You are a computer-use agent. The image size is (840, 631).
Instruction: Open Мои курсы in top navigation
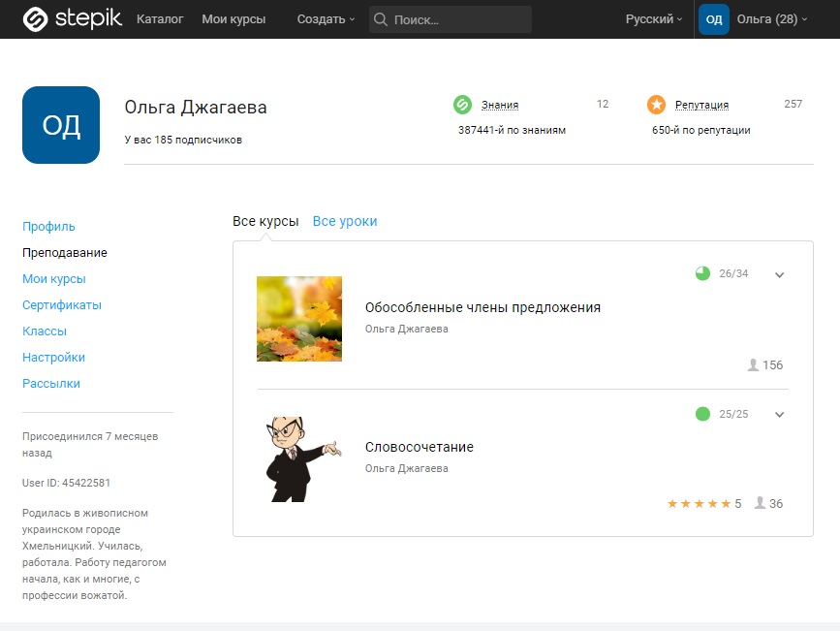point(233,19)
